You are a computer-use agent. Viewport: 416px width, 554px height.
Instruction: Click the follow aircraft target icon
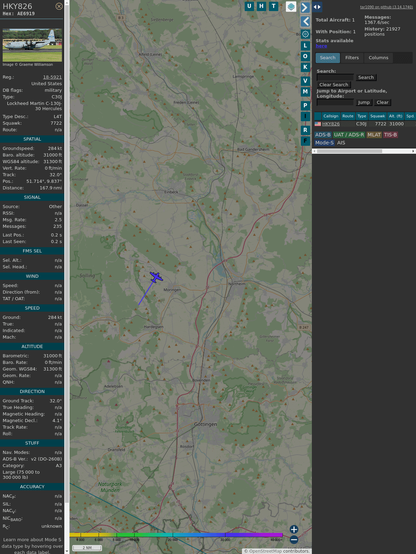[x=305, y=34]
